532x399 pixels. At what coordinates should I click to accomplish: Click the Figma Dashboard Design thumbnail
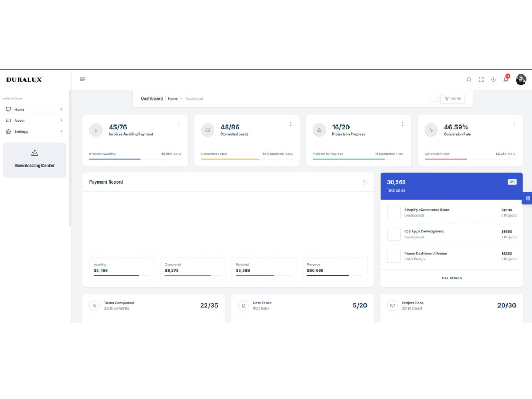394,256
